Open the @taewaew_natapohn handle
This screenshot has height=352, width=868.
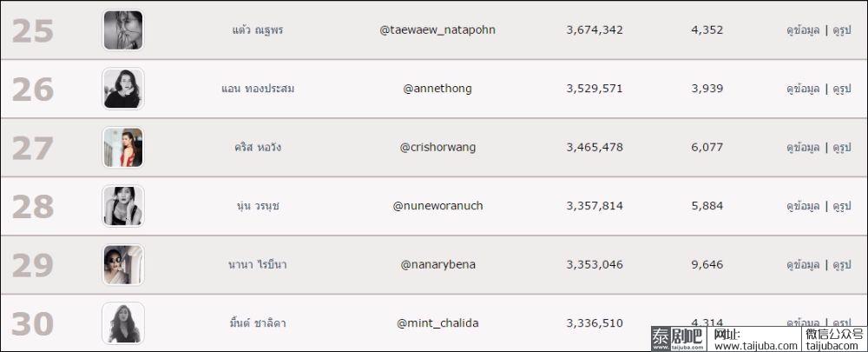pyautogui.click(x=437, y=30)
